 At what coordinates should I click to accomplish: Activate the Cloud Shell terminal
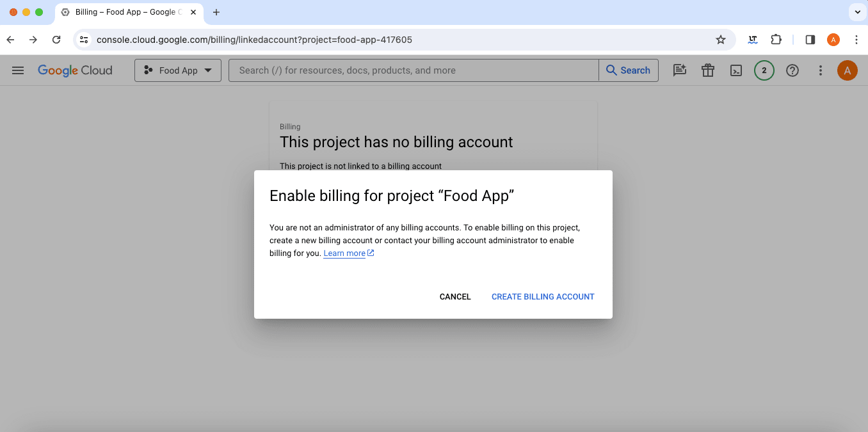pos(735,70)
